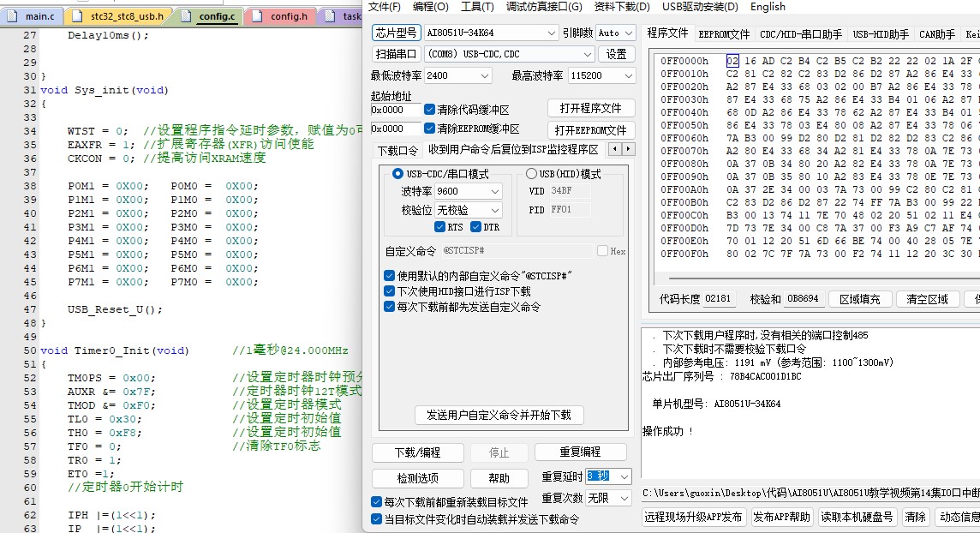Viewport: 980px width, 533px height.
Task: Click the 自定义命令 input field
Action: (517, 250)
